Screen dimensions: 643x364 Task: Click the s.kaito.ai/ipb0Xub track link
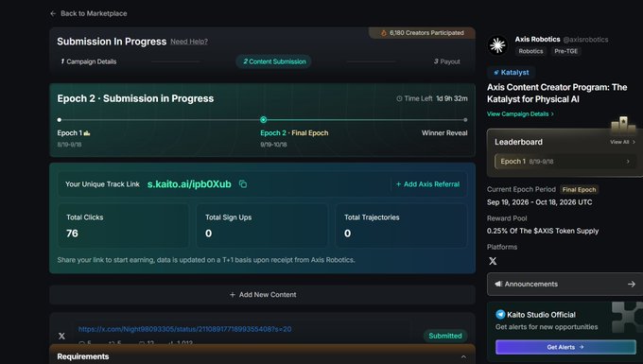point(189,184)
